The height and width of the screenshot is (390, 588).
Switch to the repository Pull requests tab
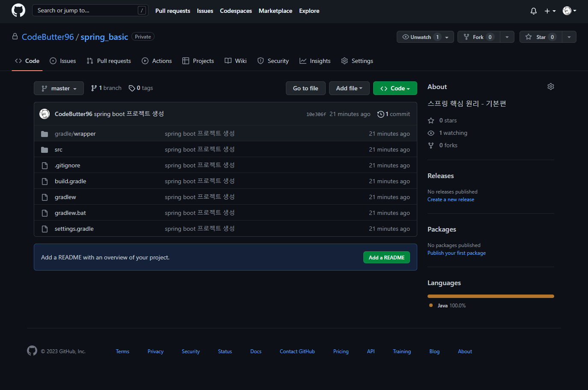[x=109, y=61]
